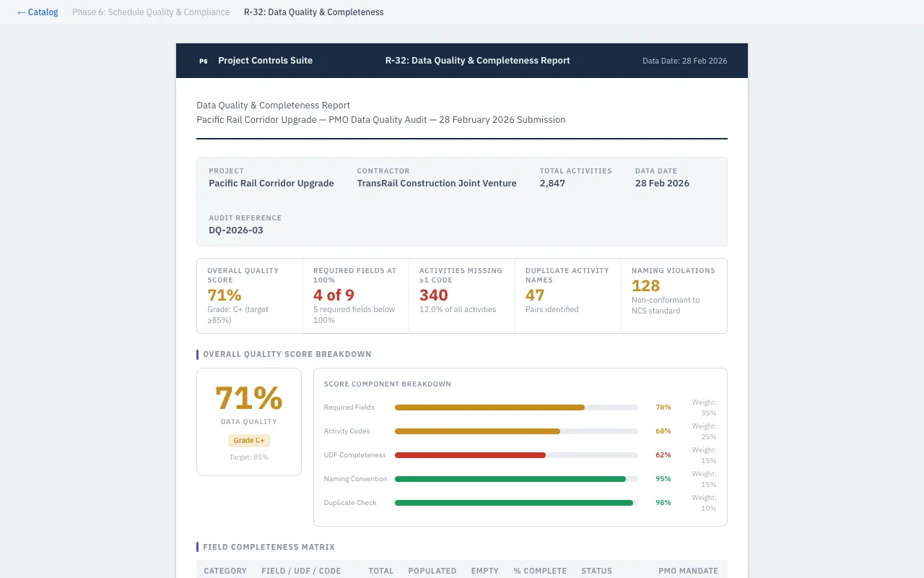
Task: Open Phase 6: Schedule Quality & Compliance breadcrumb
Action: point(150,12)
